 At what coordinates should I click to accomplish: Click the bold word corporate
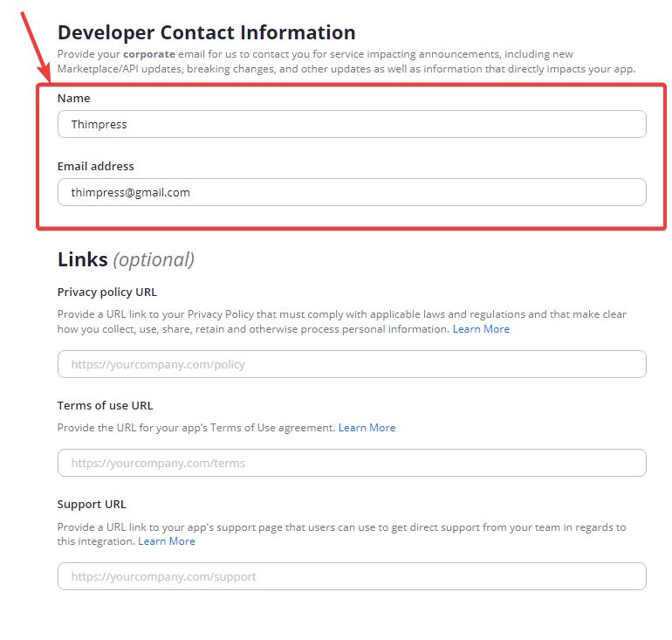point(147,54)
